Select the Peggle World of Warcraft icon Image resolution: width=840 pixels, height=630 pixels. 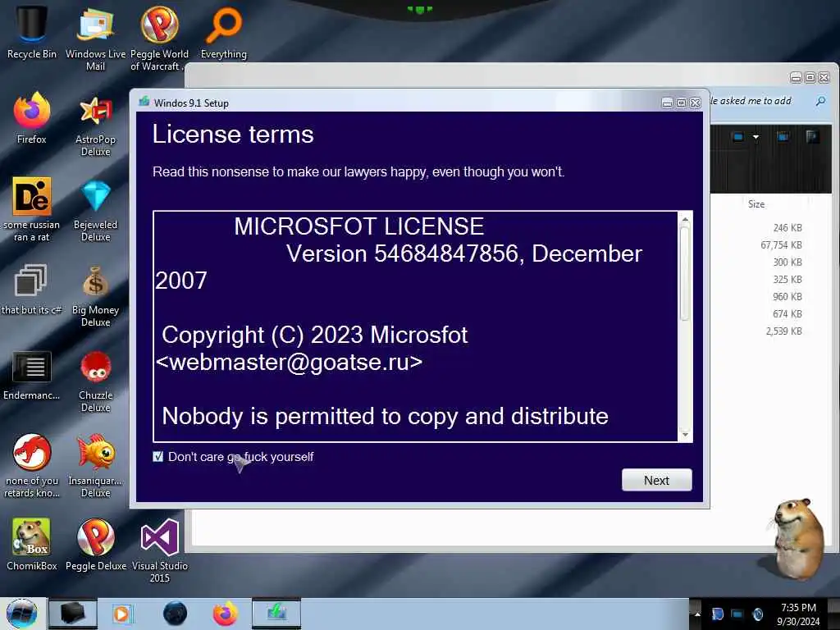tap(159, 38)
